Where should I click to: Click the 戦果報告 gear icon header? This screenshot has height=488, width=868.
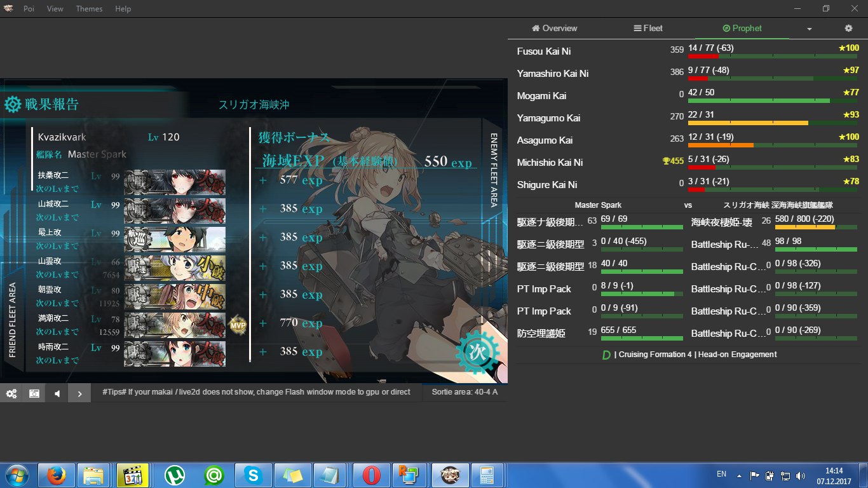(x=42, y=104)
